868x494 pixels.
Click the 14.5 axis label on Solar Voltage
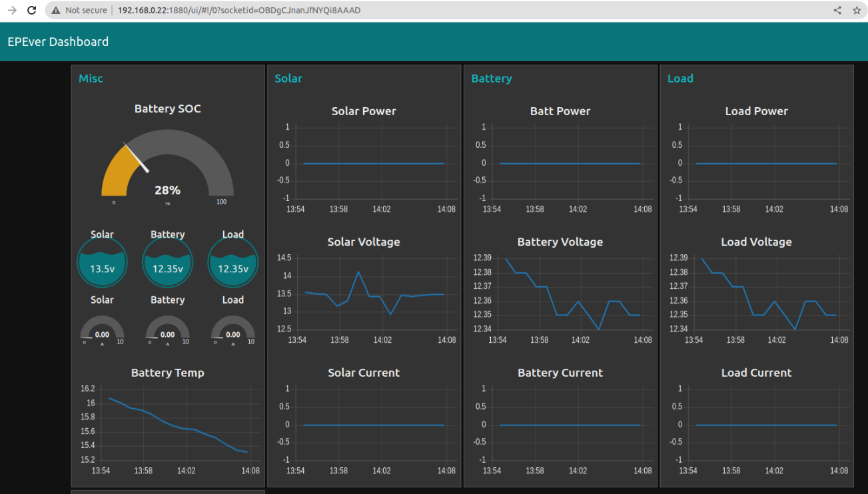(x=284, y=258)
